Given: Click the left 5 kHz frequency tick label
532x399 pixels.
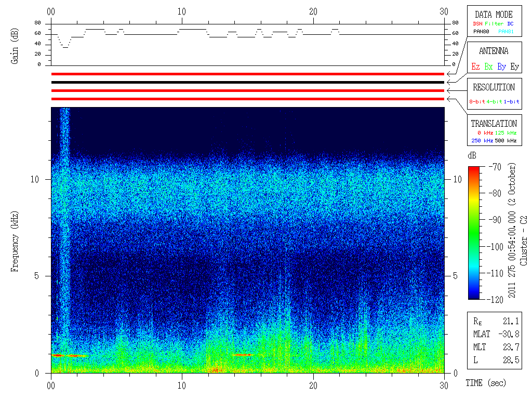Looking at the screenshot, I should click(x=37, y=276).
